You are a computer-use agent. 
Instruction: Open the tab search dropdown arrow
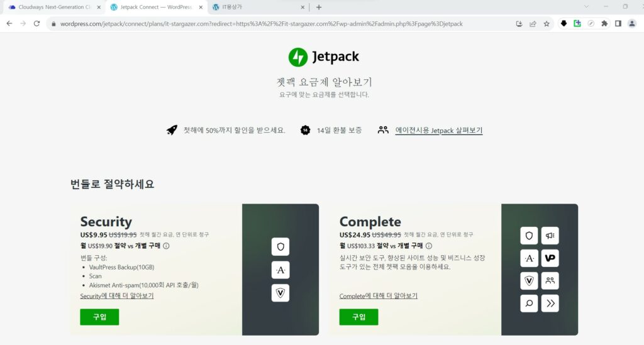[586, 6]
